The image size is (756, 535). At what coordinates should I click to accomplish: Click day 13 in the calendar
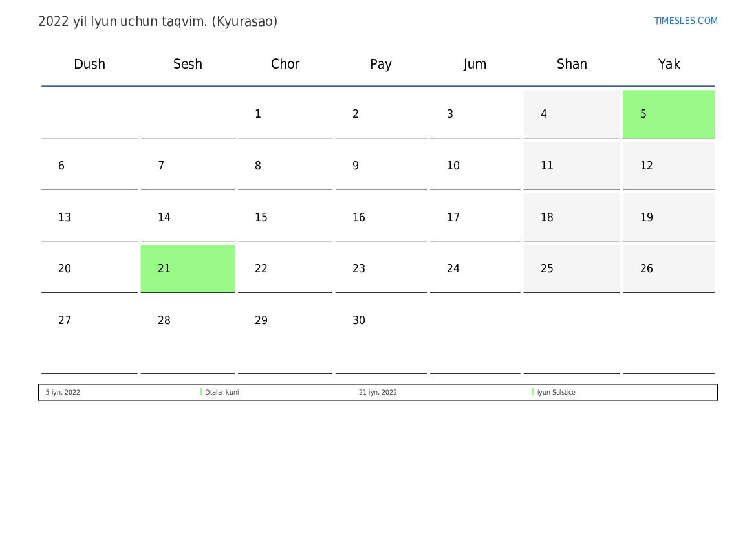click(89, 217)
